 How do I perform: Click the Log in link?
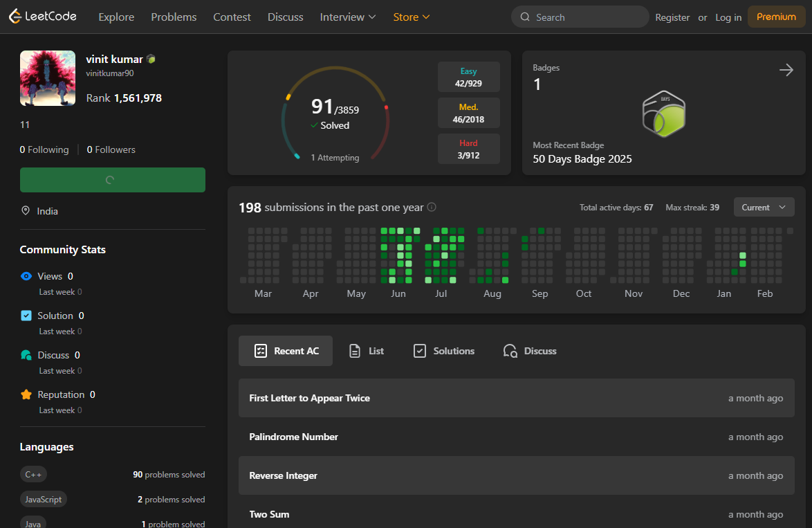[x=728, y=17]
